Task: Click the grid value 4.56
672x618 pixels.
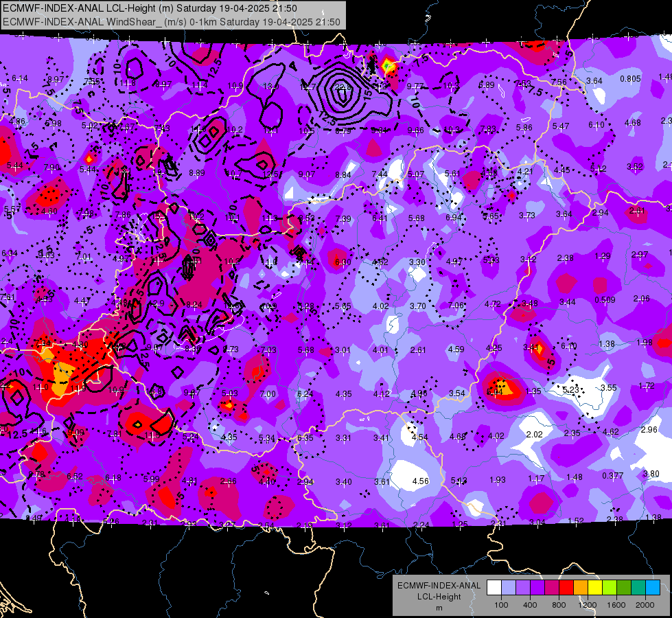Action: (x=420, y=481)
